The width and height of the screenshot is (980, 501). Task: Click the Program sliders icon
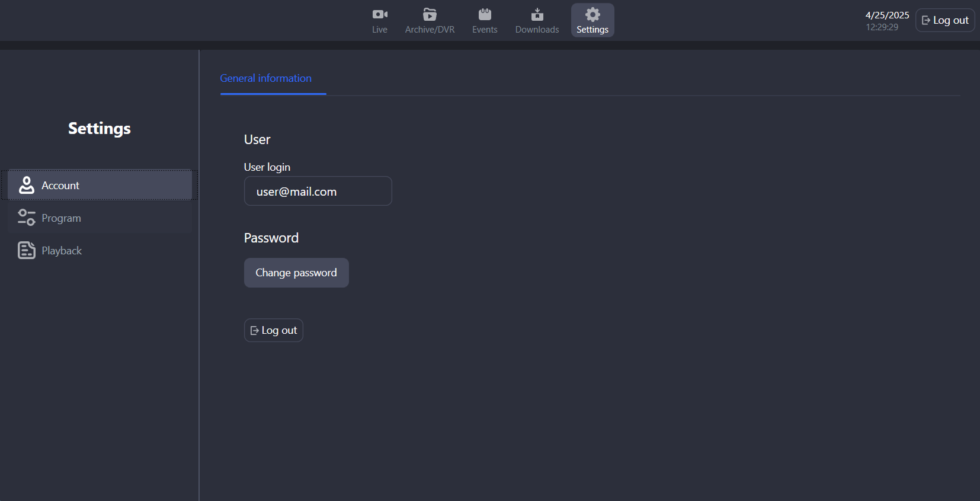tap(27, 218)
